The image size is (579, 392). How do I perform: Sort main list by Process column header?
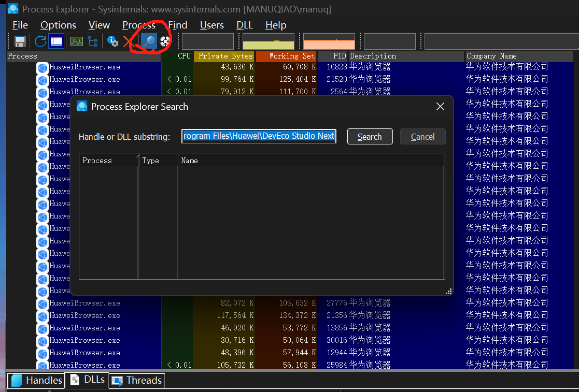coord(84,56)
